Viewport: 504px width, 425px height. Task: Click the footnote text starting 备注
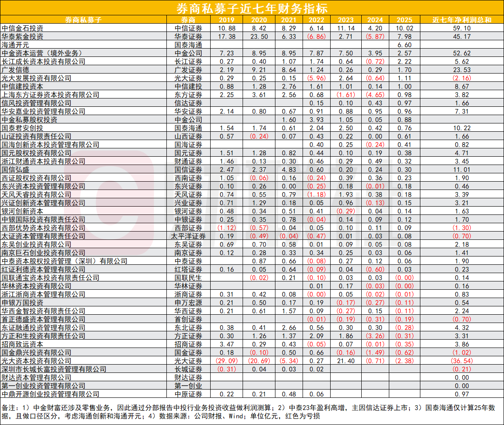click(x=248, y=412)
